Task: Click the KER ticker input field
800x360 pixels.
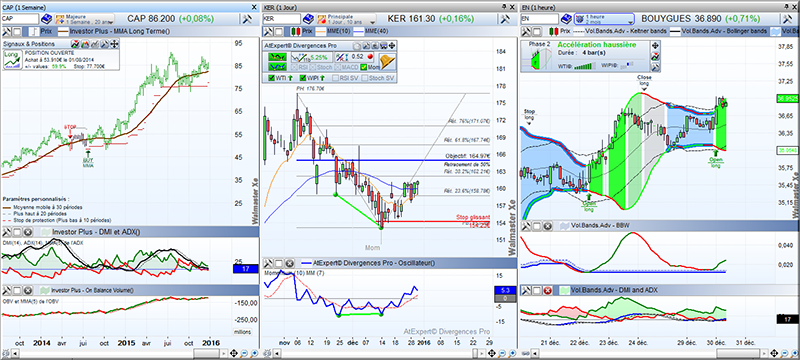Action: point(281,19)
